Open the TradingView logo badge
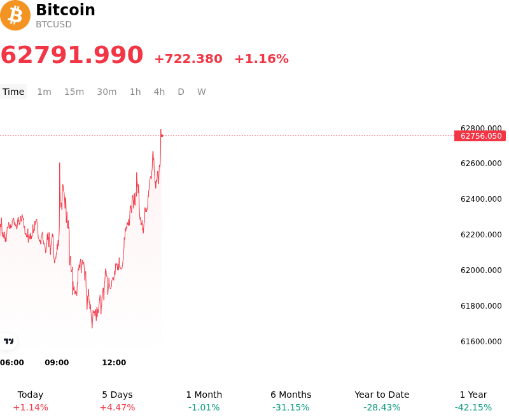This screenshot has height=420, width=509. coord(8,341)
